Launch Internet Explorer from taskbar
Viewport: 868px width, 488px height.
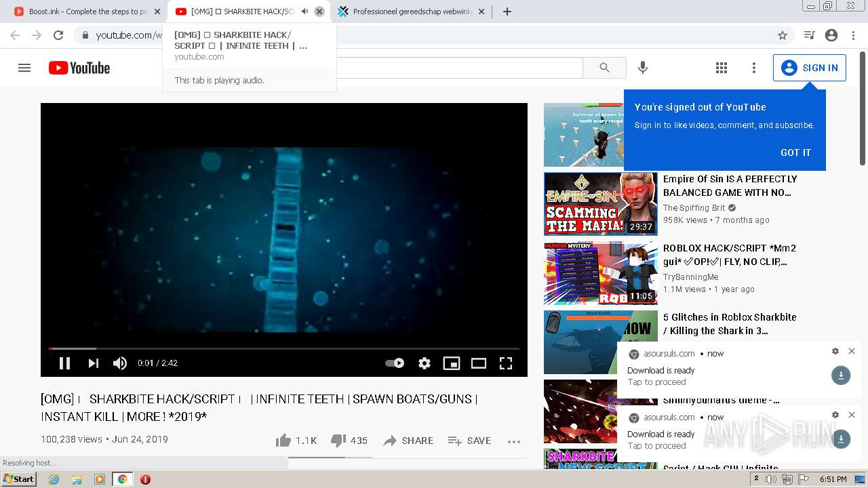(x=54, y=479)
